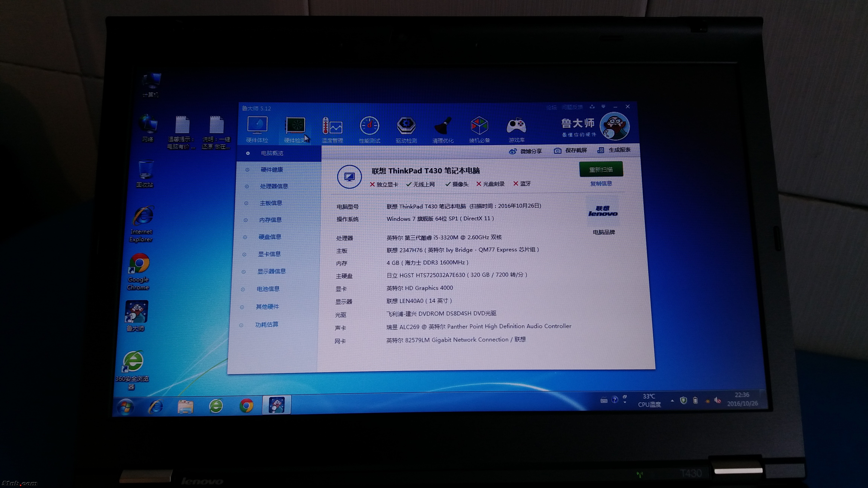Select 硬盘信息 sidebar item
The image size is (868, 488).
(x=270, y=237)
